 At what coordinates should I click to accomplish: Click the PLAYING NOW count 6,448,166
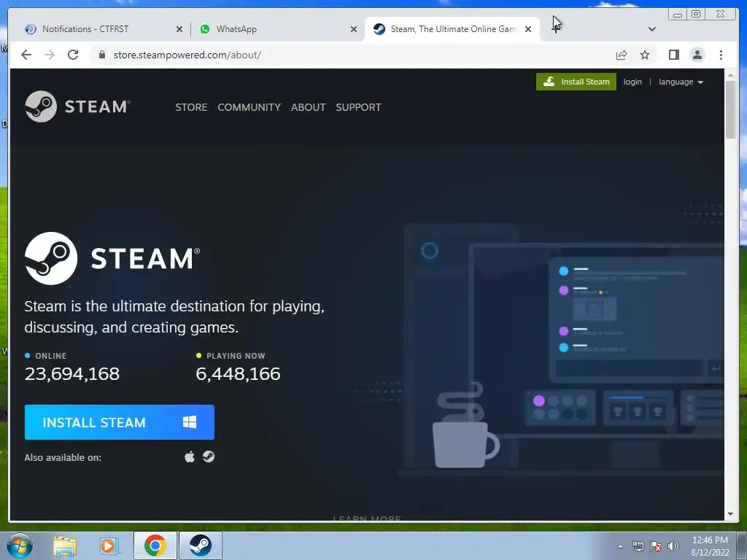coord(239,374)
